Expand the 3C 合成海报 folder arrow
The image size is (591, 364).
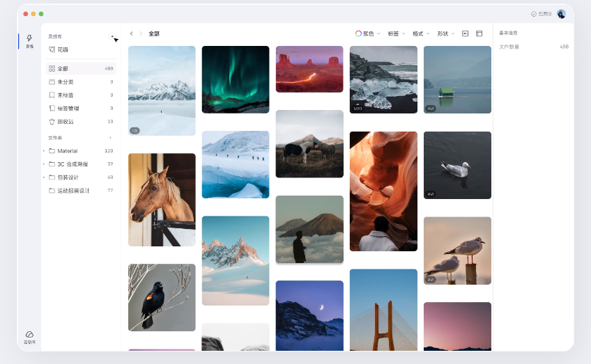point(44,164)
